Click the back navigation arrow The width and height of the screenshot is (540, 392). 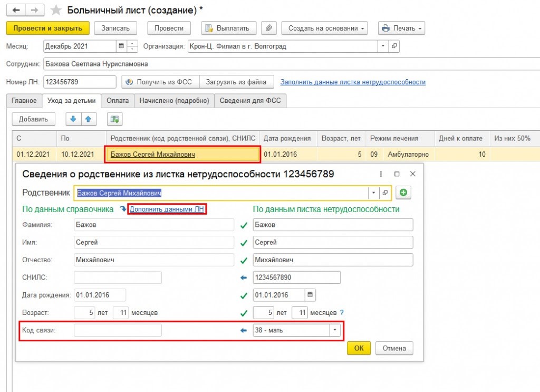click(x=16, y=10)
